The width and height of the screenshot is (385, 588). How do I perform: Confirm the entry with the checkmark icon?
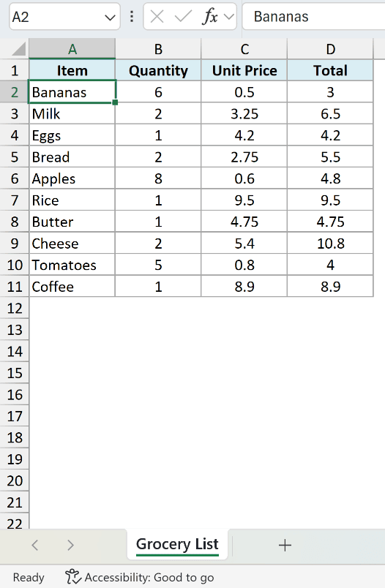(183, 17)
